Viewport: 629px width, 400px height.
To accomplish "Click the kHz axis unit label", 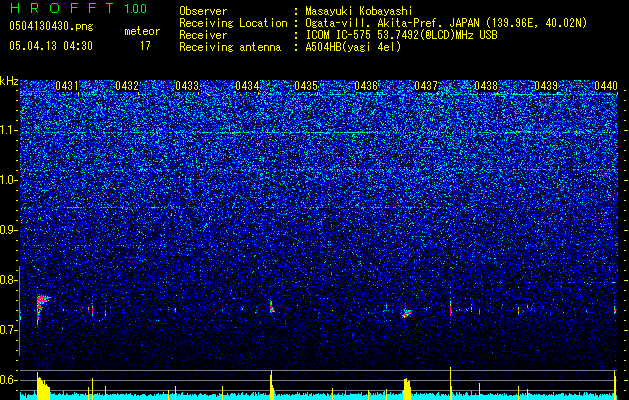I will coord(9,81).
